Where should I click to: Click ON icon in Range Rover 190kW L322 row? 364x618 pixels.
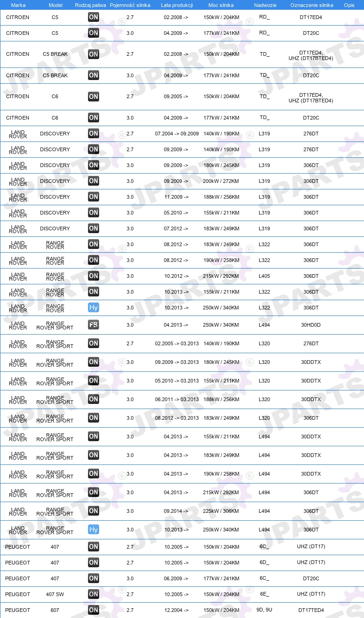pyautogui.click(x=94, y=260)
